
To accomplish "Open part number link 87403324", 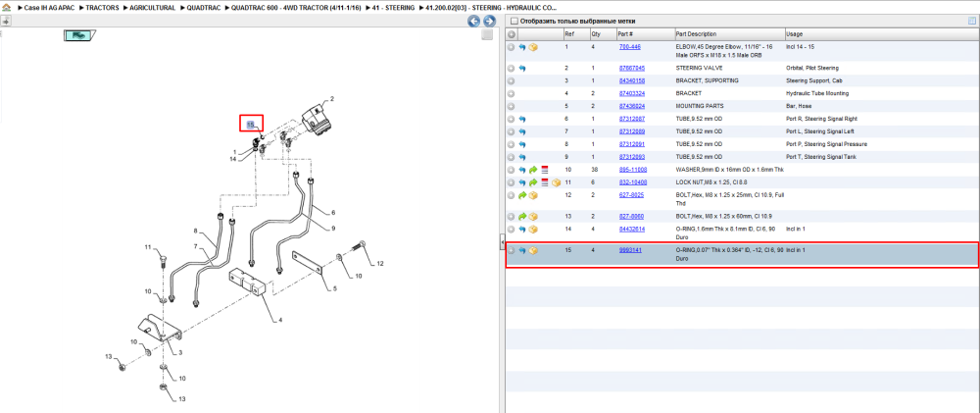I will 632,93.
